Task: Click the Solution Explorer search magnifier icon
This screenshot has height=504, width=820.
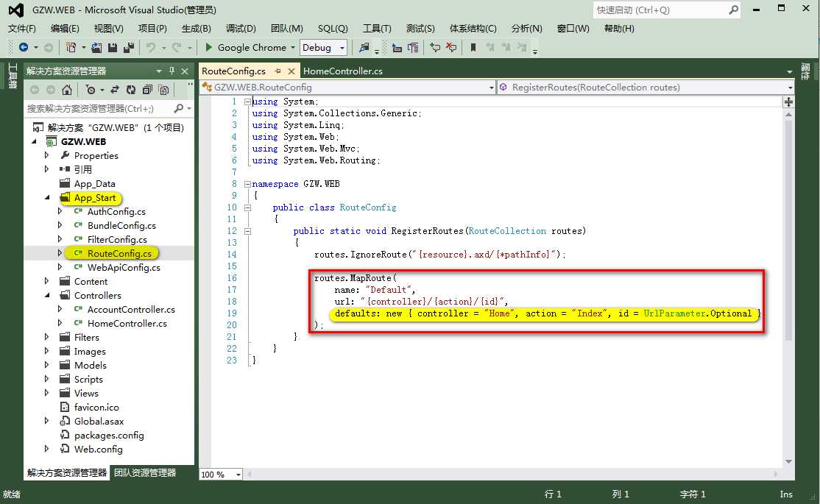Action: (x=178, y=108)
